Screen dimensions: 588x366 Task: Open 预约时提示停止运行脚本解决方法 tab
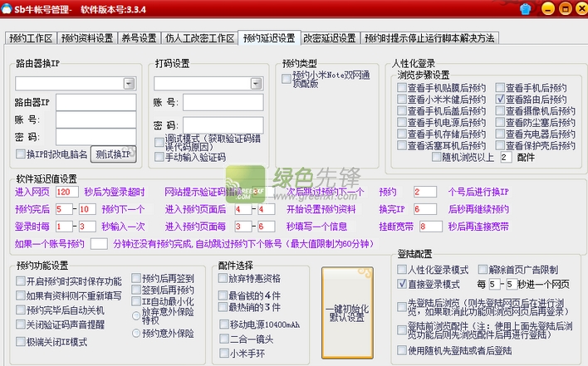[429, 38]
